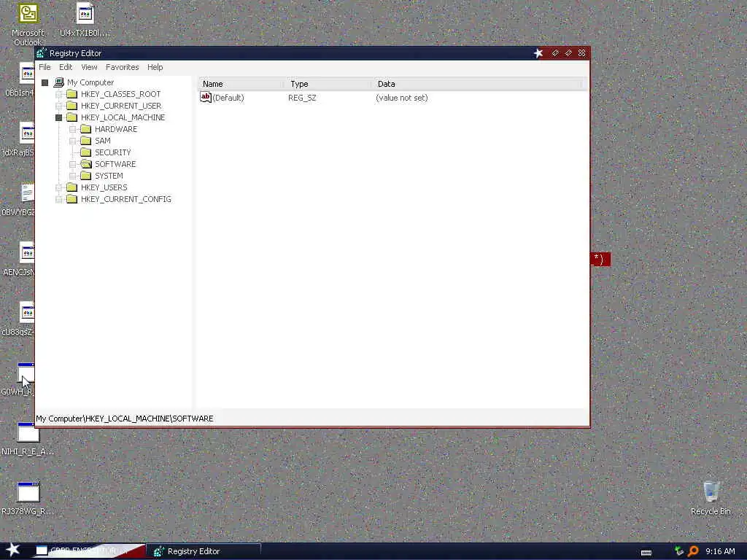Open the Favorites menu

coord(122,67)
